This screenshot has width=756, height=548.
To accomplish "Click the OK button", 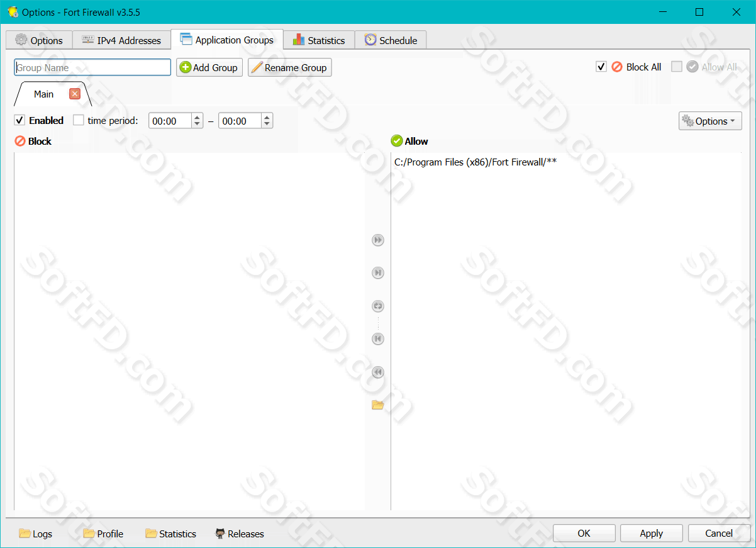I will [584, 533].
